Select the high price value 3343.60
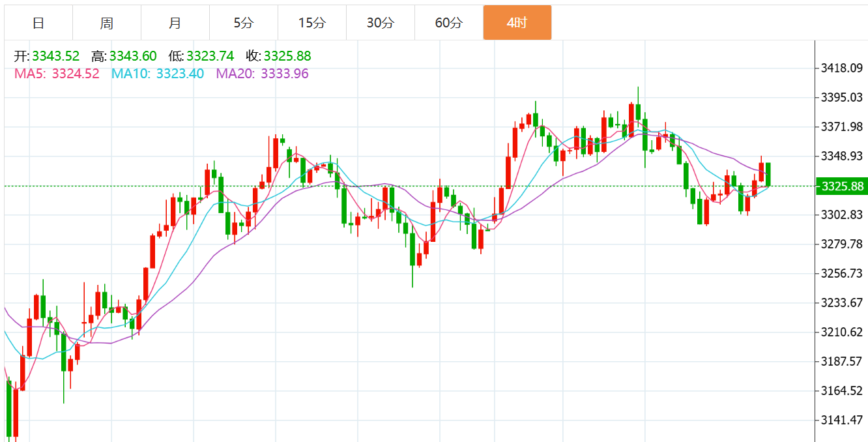Image resolution: width=868 pixels, height=442 pixels. point(133,57)
